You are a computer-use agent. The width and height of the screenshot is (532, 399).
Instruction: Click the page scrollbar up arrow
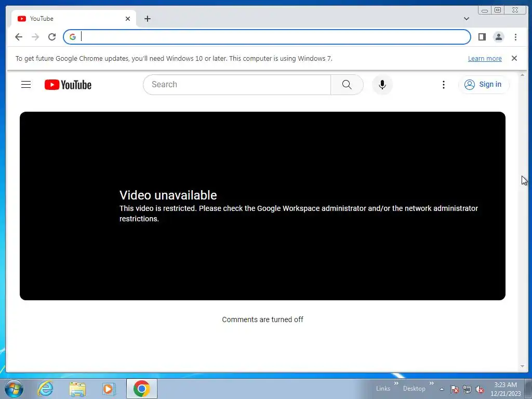(523, 75)
